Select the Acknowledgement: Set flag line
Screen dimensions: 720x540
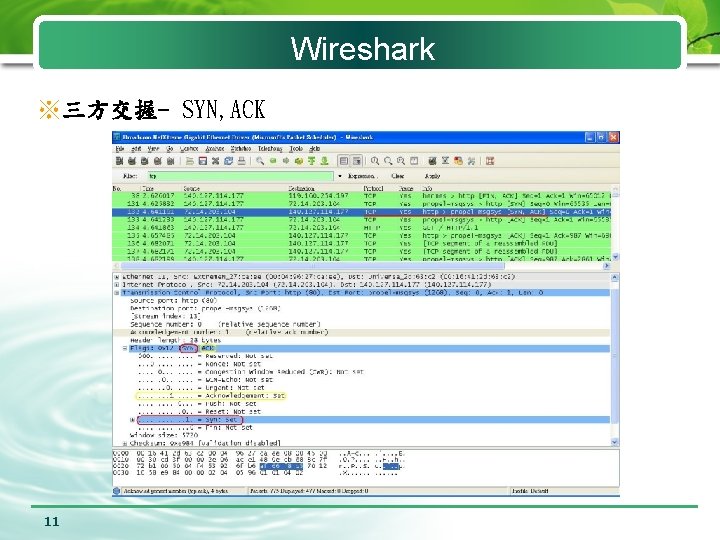coord(211,396)
